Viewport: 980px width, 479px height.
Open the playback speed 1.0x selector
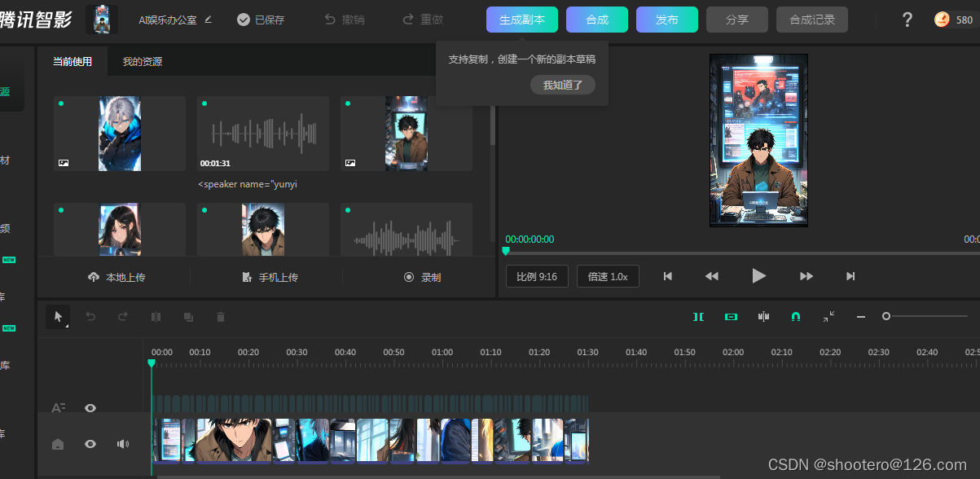608,276
